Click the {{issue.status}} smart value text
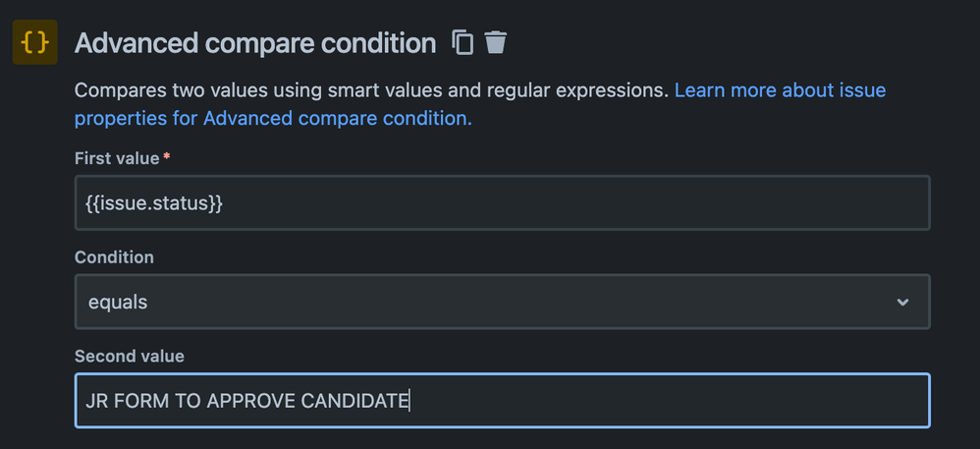 [154, 203]
